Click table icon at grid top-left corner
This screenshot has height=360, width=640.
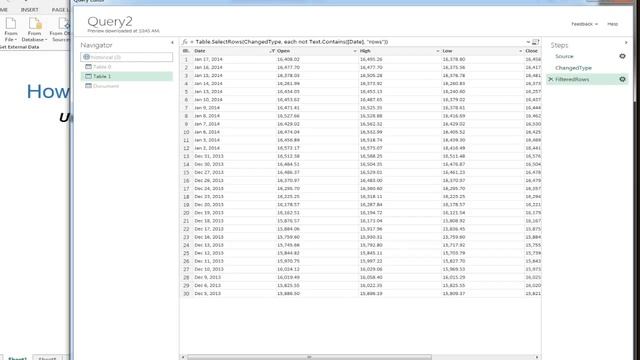(186, 51)
